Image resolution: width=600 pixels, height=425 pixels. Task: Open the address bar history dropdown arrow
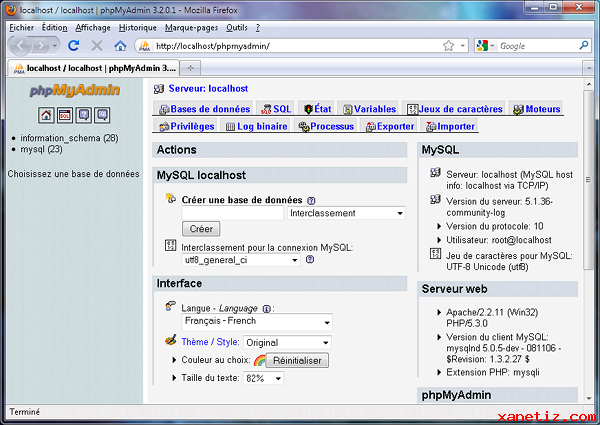coord(463,46)
